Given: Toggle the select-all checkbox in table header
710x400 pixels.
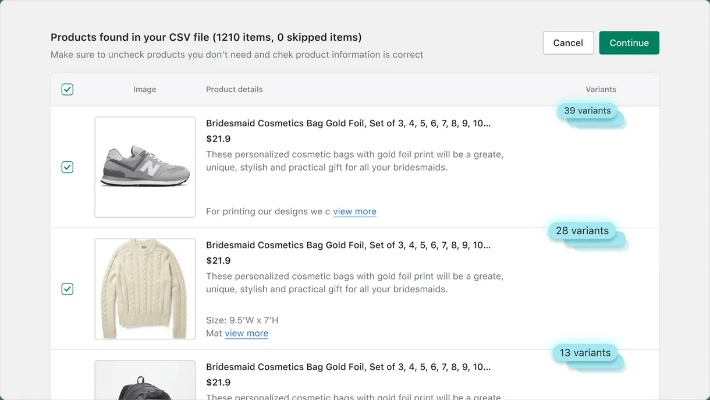Looking at the screenshot, I should 67,89.
